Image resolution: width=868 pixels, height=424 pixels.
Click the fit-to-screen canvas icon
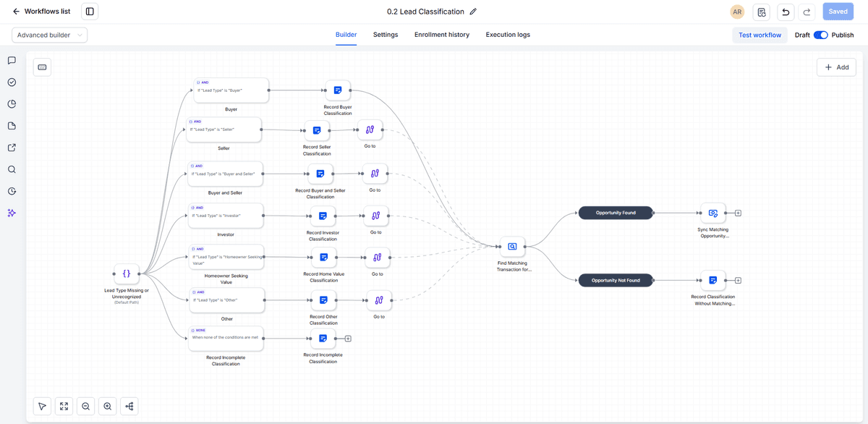(64, 407)
